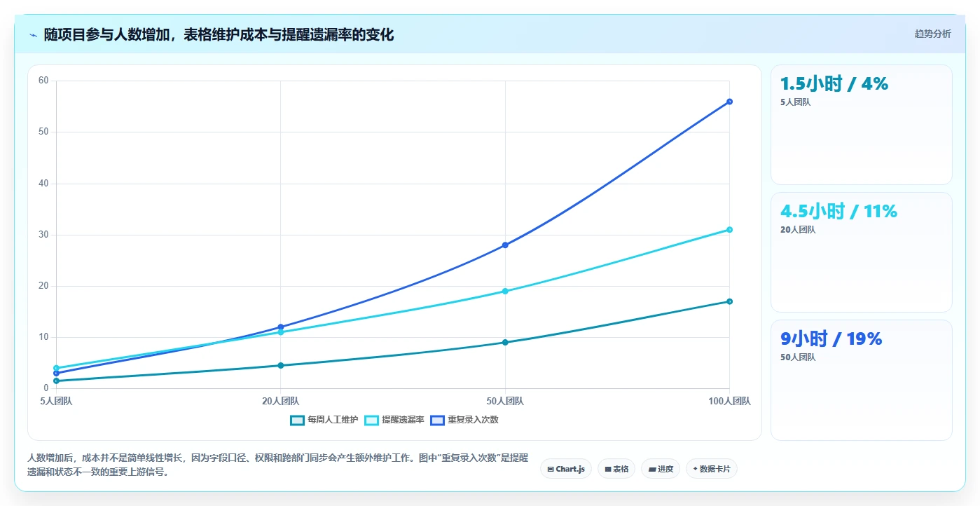980x506 pixels.
Task: Toggle the 重复录入次数 series in the legend
Action: (464, 420)
